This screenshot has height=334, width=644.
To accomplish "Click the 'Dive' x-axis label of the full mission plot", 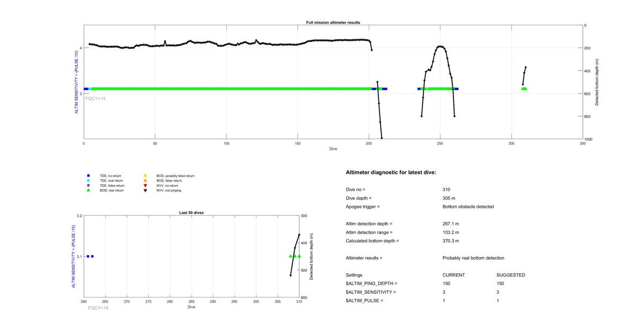I will coord(333,149).
